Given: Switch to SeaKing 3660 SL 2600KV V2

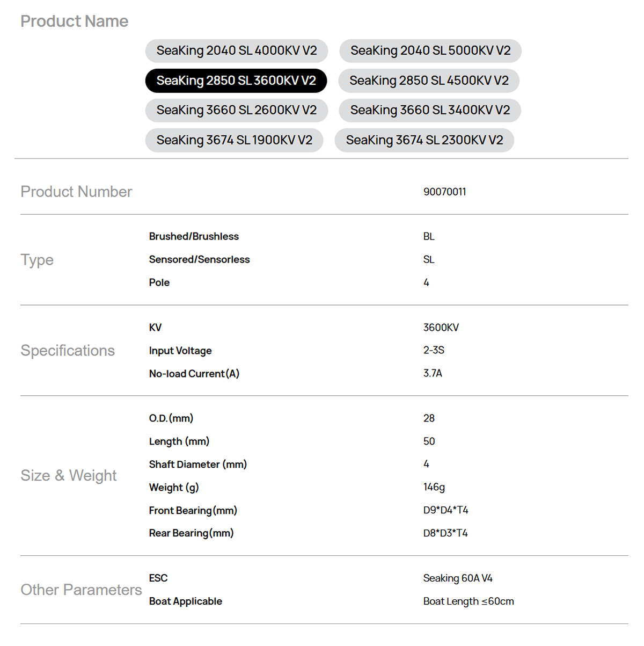Looking at the screenshot, I should [236, 110].
